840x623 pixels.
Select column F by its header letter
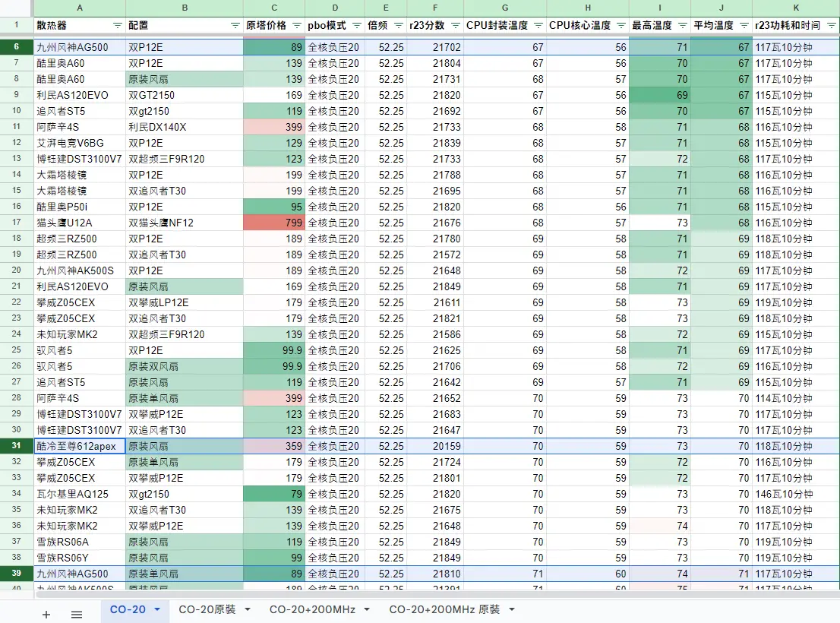pos(435,8)
